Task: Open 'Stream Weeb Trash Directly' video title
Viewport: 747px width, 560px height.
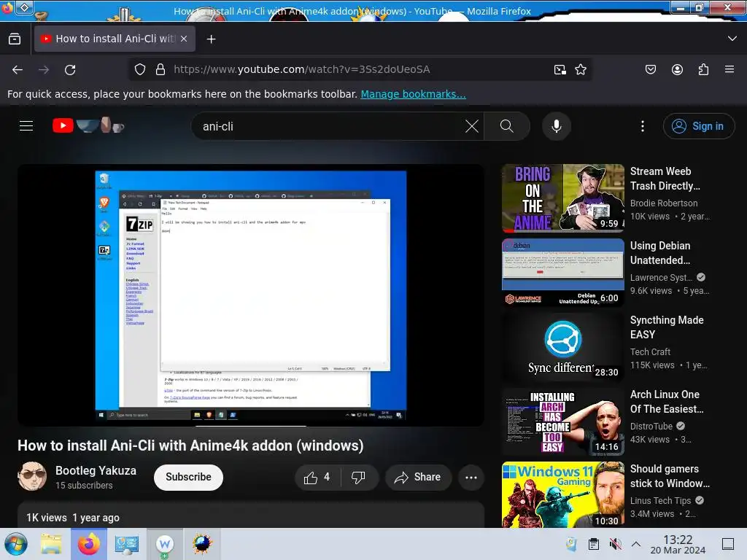Action: [665, 179]
